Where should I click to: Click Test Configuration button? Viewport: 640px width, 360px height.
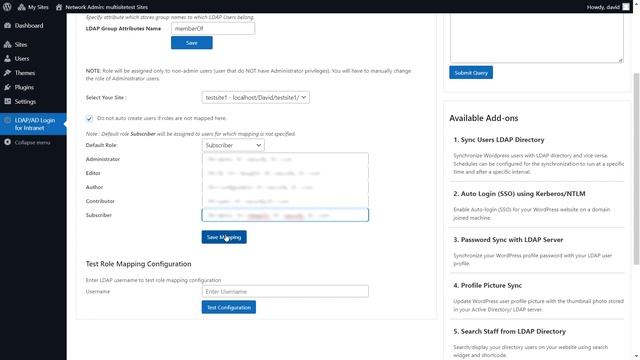pyautogui.click(x=229, y=307)
